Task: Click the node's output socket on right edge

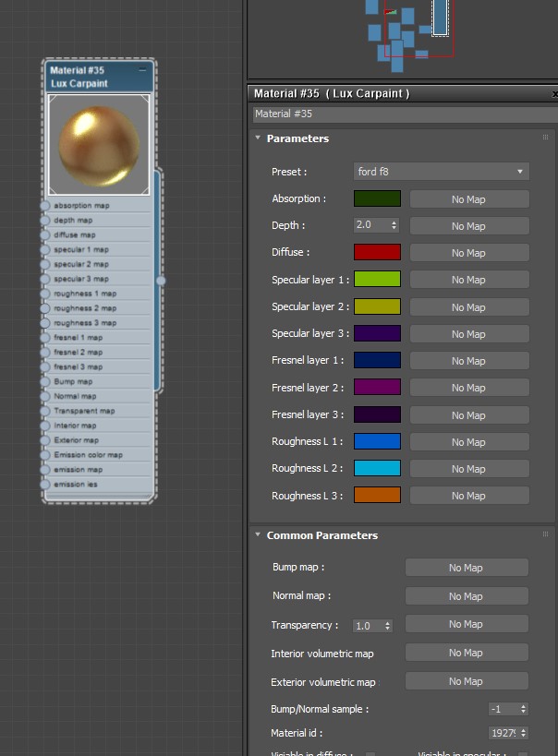Action: pos(161,280)
